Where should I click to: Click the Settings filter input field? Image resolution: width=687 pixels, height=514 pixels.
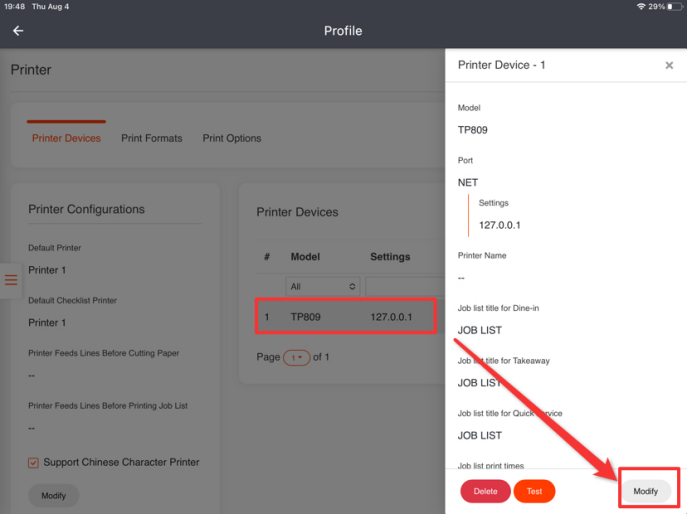[405, 287]
